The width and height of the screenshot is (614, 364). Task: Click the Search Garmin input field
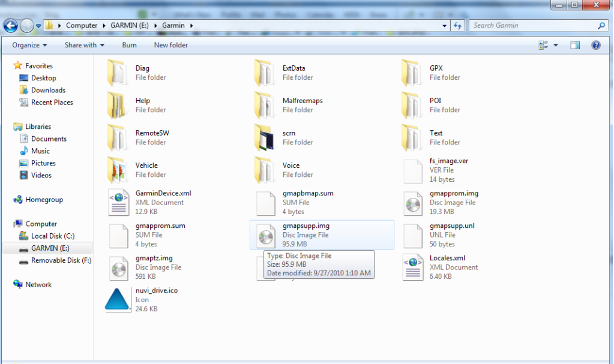point(533,26)
